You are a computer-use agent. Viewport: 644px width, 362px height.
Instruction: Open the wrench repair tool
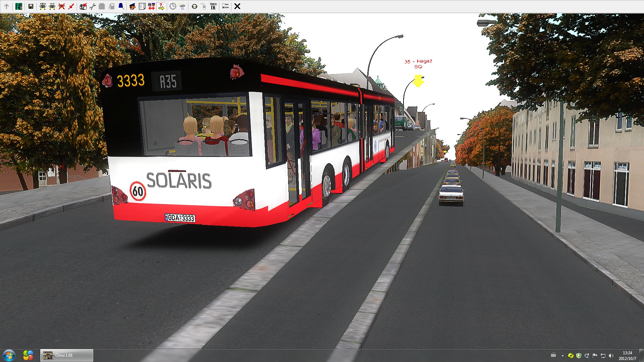93,6
